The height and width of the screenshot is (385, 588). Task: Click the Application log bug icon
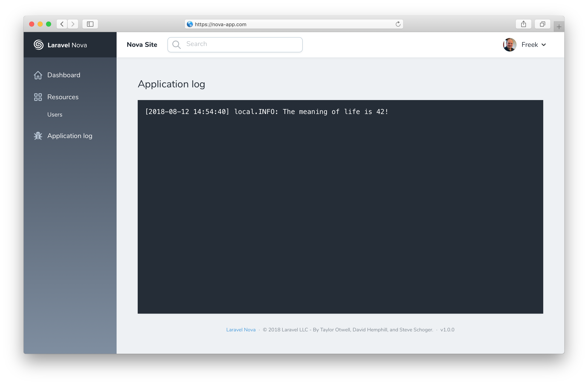tap(38, 136)
